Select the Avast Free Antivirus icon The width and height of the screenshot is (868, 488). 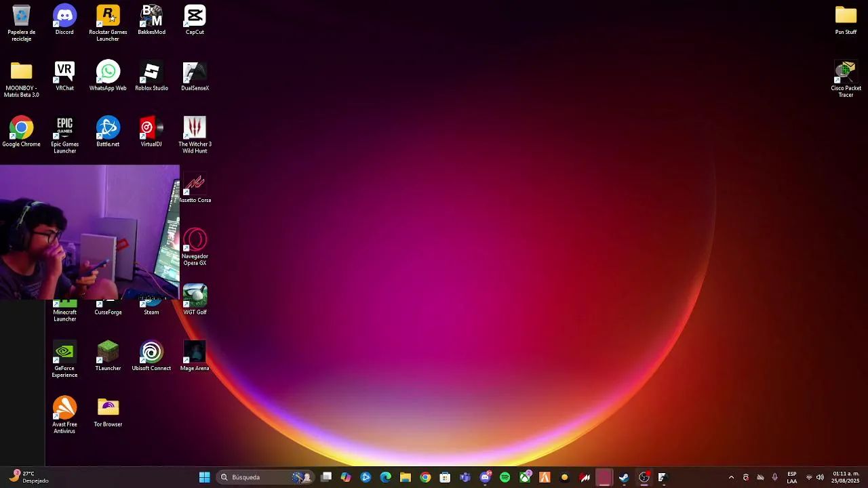click(x=64, y=415)
